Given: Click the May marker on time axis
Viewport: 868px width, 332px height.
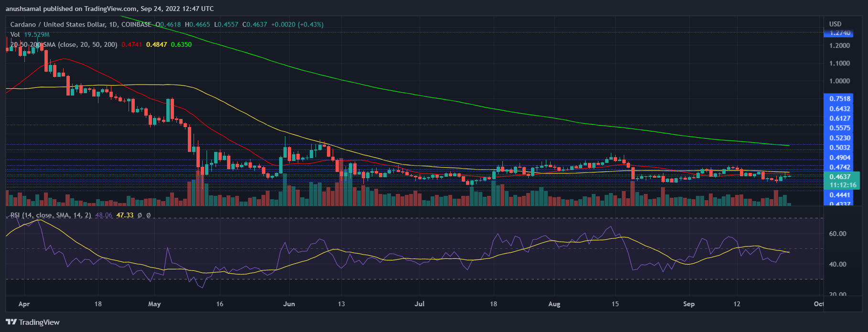Looking at the screenshot, I should [154, 304].
